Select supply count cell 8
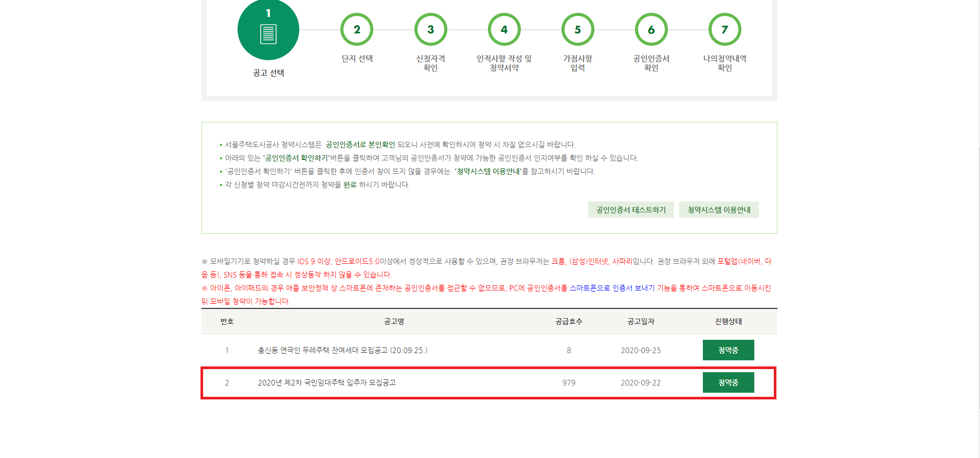Viewport: 980px width, 458px height. (569, 350)
